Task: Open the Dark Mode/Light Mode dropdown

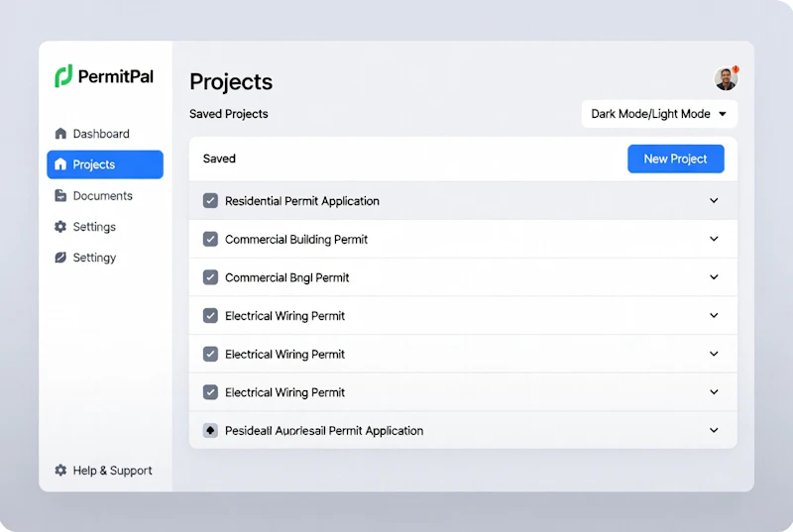Action: [659, 114]
